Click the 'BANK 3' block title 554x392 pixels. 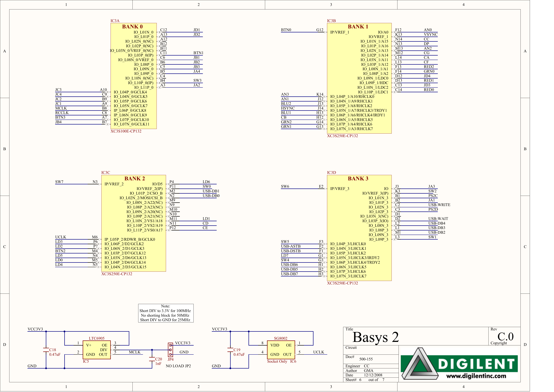[x=358, y=178]
